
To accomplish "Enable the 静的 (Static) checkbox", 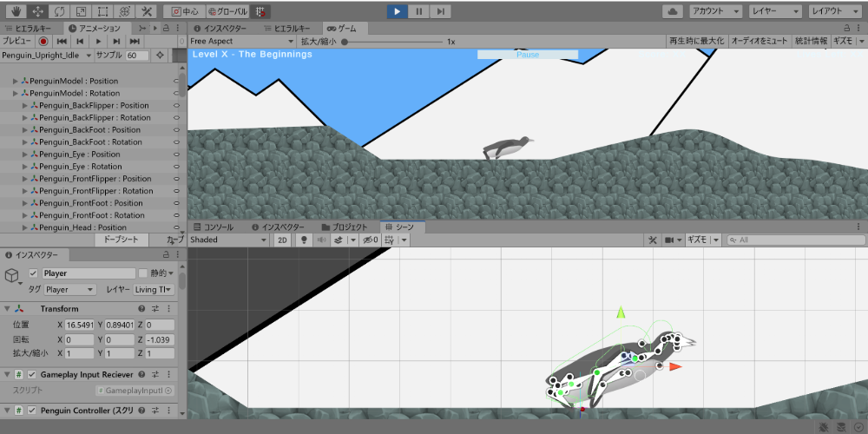I will 143,273.
